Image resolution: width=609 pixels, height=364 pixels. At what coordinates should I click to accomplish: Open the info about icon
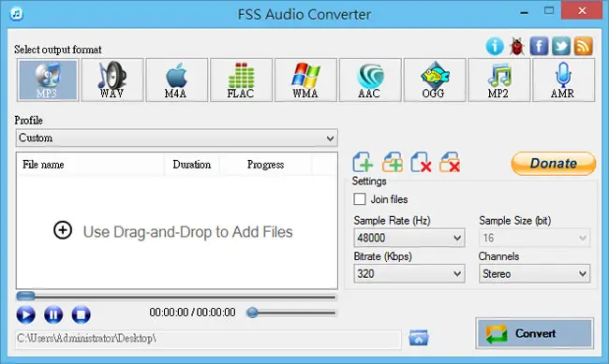(495, 47)
